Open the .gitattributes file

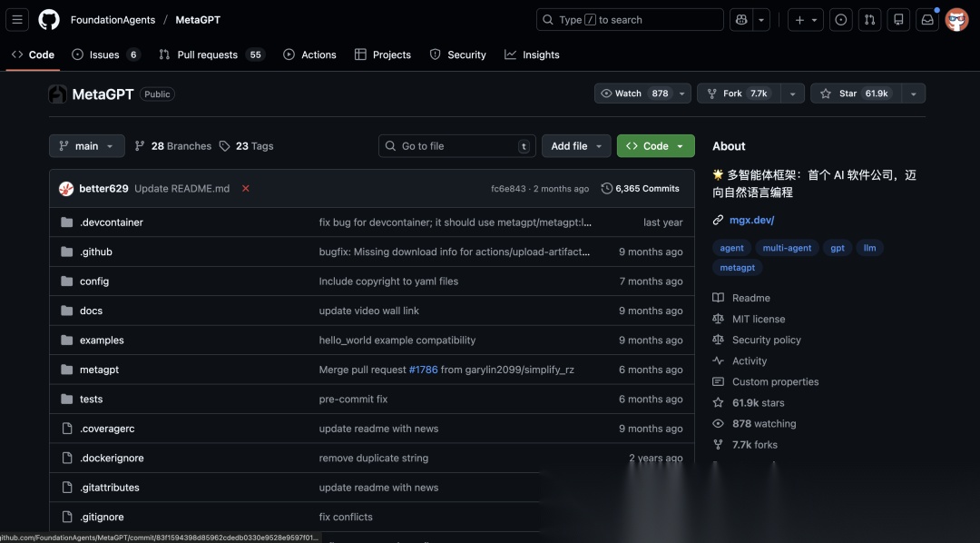tap(110, 488)
